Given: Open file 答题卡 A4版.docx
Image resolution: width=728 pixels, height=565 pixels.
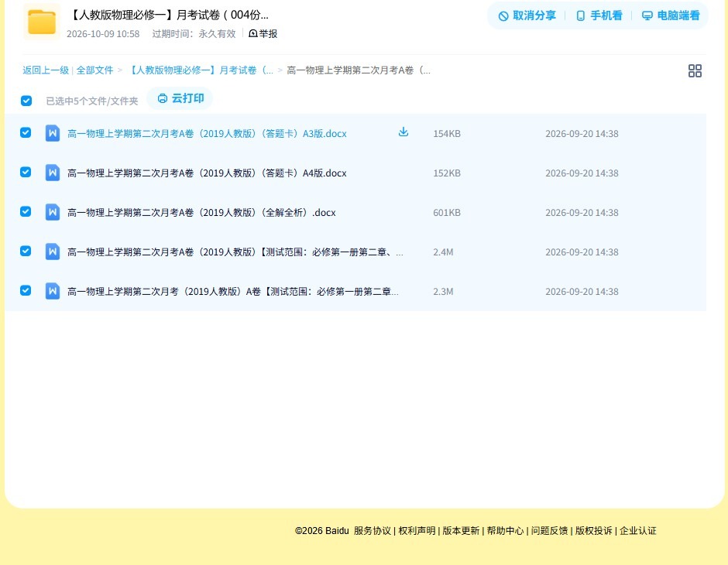Looking at the screenshot, I should coord(207,173).
